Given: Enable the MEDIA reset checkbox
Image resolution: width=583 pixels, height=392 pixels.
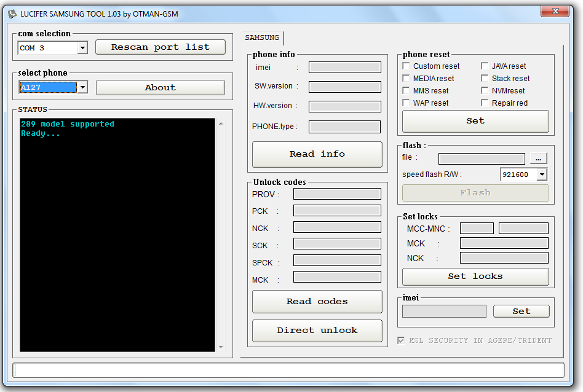Looking at the screenshot, I should (x=406, y=78).
